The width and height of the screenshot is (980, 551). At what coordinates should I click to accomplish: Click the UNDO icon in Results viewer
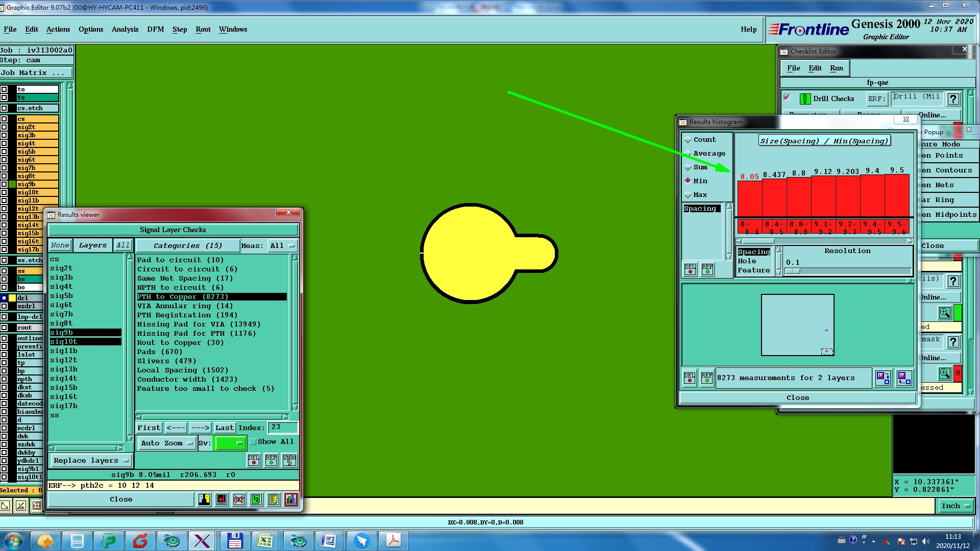289,460
